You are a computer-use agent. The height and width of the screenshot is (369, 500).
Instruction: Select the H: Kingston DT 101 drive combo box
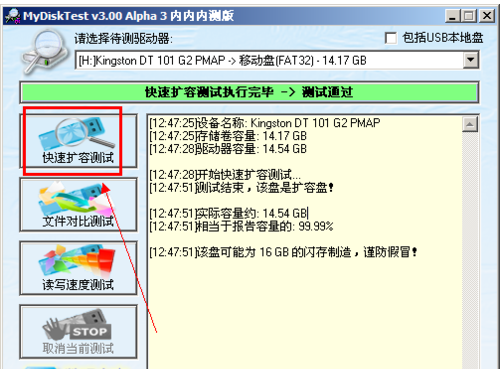click(277, 60)
